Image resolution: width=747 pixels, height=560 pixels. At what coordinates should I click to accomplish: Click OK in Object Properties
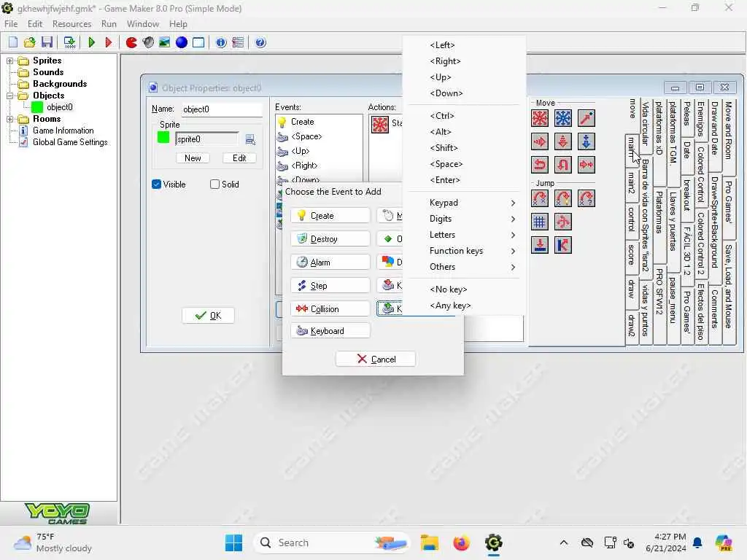pos(208,315)
